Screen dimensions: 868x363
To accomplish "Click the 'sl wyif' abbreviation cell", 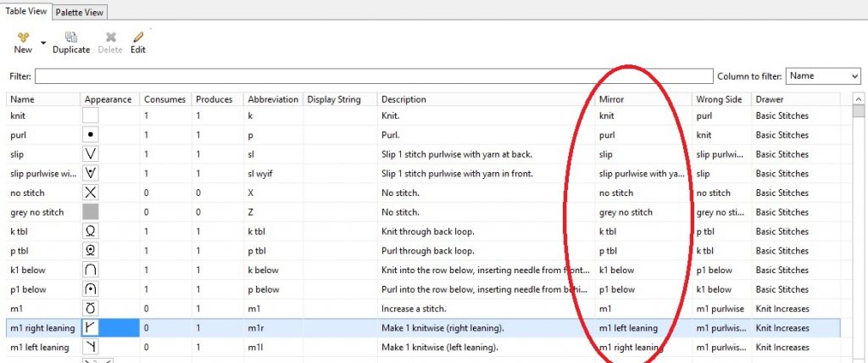I will (x=260, y=174).
